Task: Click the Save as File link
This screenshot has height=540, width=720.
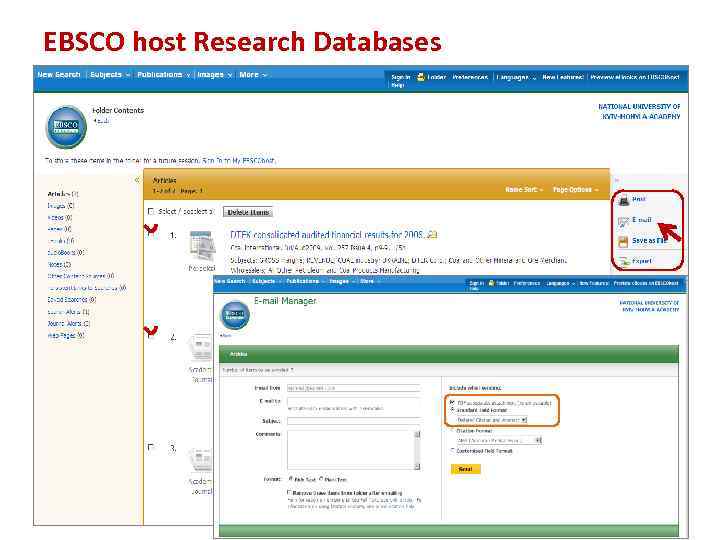Action: 649,241
